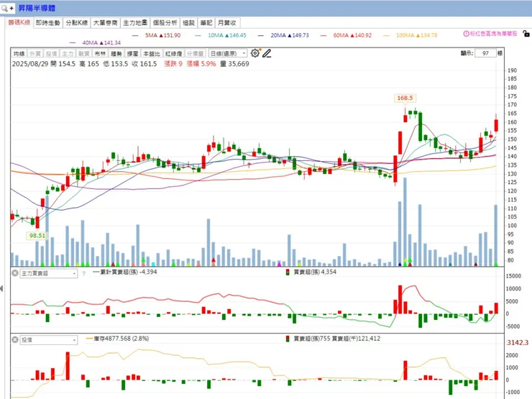Click the latest red candlestick near 160
The image size is (532, 399).
[x=496, y=125]
